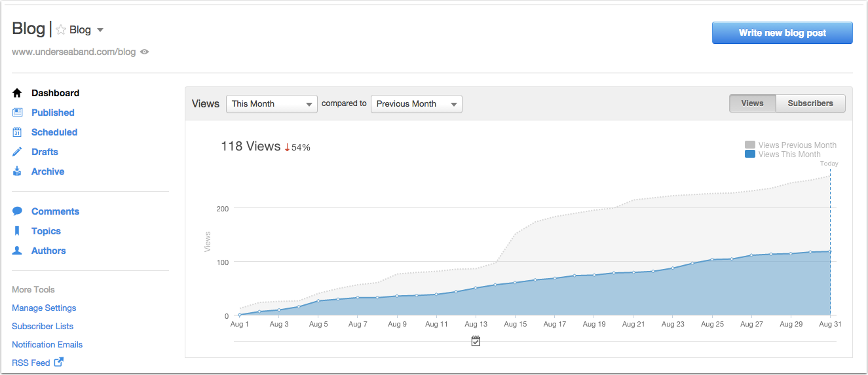The image size is (868, 375).
Task: Click the Today marker label
Action: pyautogui.click(x=829, y=164)
